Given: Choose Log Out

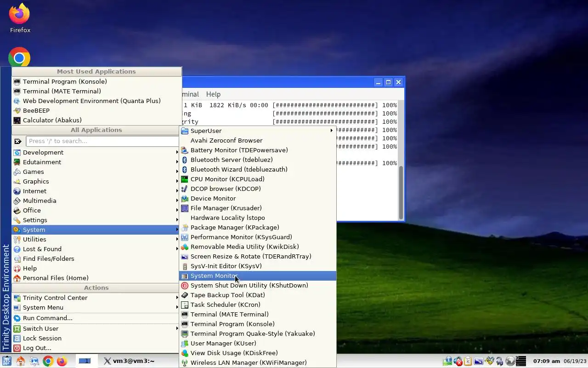Looking at the screenshot, I should tap(96, 348).
